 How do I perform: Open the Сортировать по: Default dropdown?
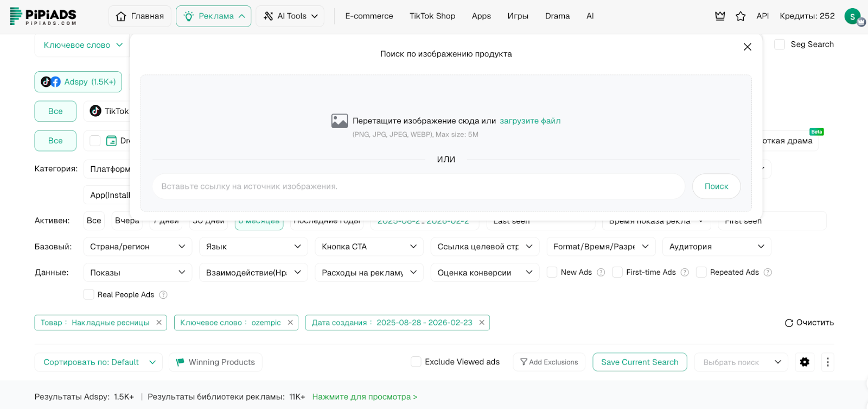point(98,362)
